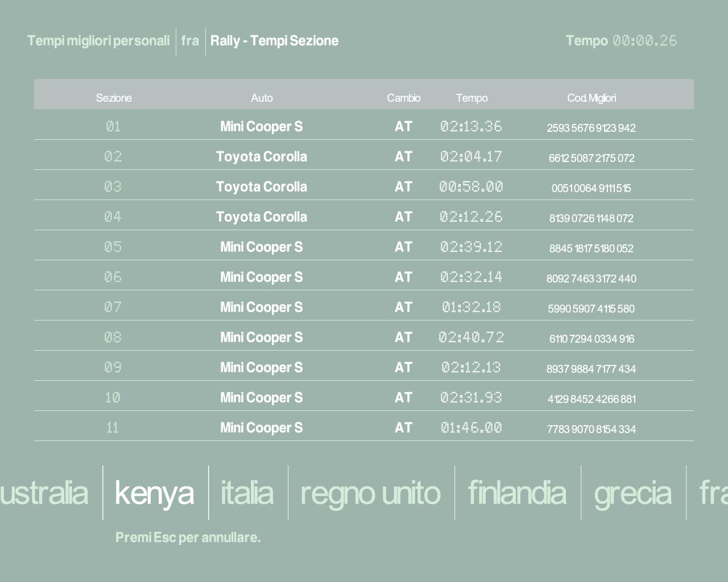
Task: Click the Cambio column header
Action: [404, 98]
